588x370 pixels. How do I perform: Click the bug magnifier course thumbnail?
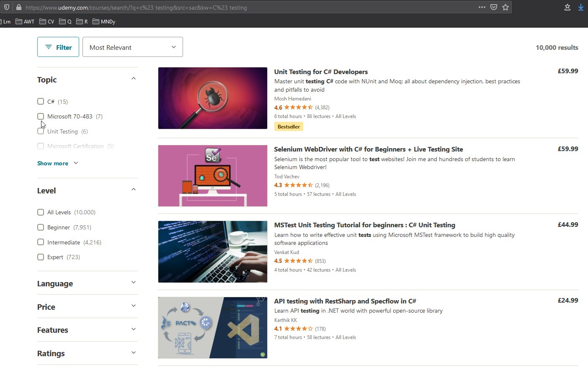click(213, 98)
